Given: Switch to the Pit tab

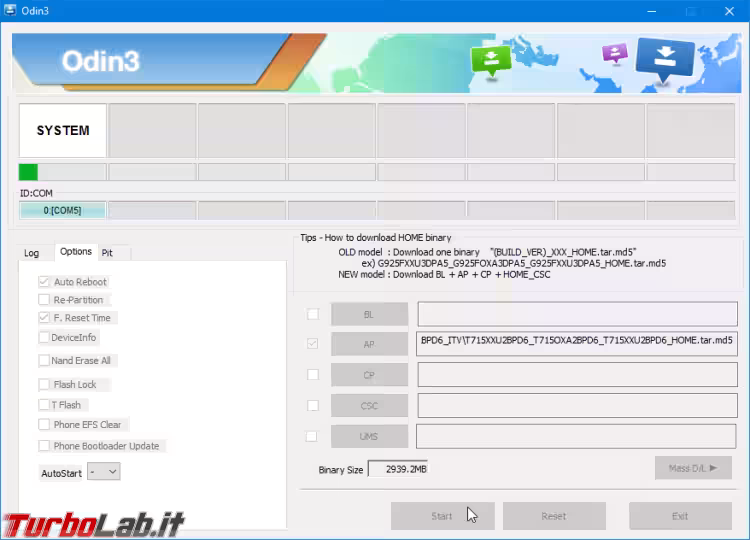Looking at the screenshot, I should [107, 253].
